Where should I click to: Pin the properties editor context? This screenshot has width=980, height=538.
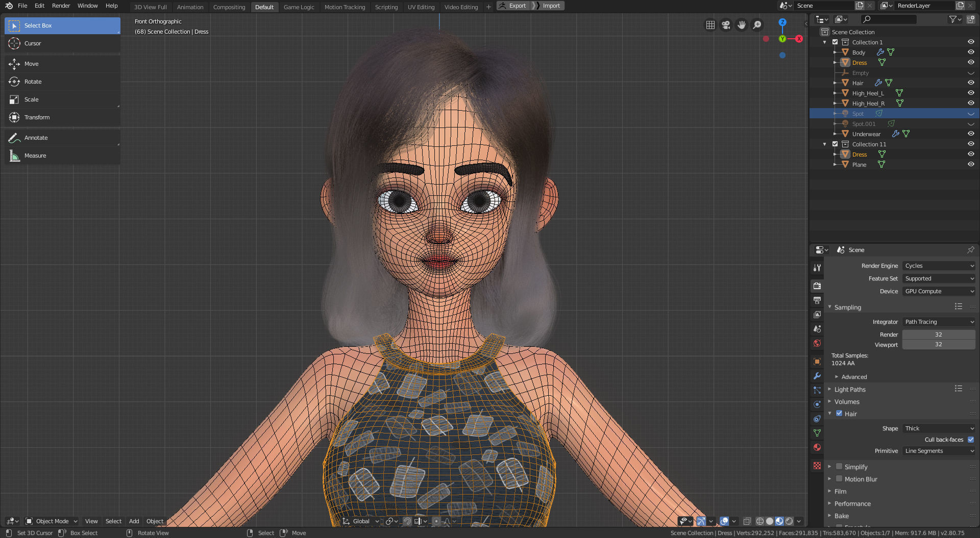(970, 250)
